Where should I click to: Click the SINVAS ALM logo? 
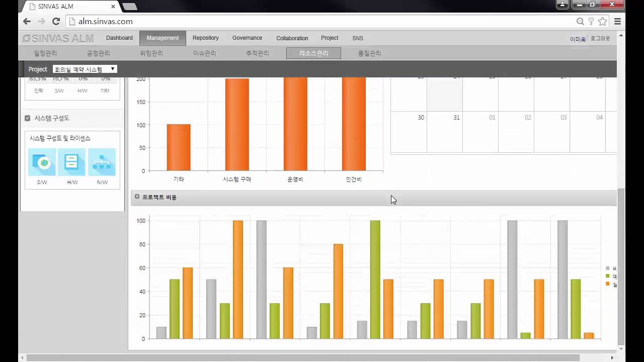point(58,38)
